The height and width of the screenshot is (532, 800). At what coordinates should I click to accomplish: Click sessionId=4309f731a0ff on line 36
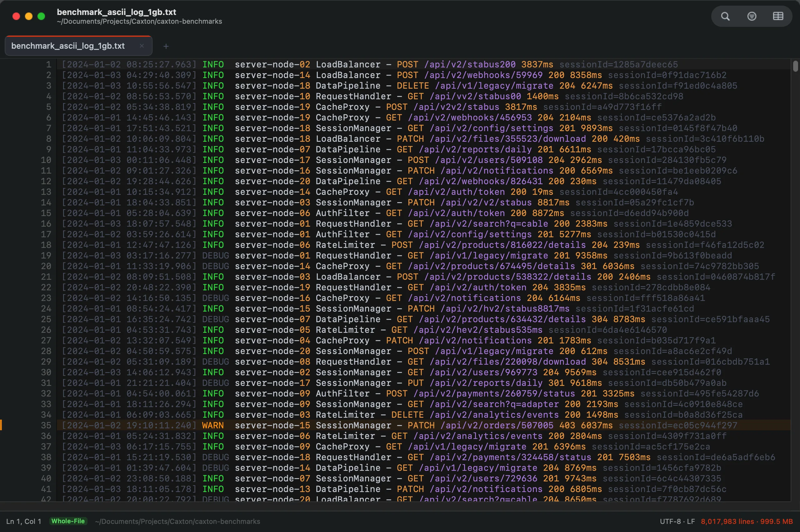pyautogui.click(x=667, y=436)
